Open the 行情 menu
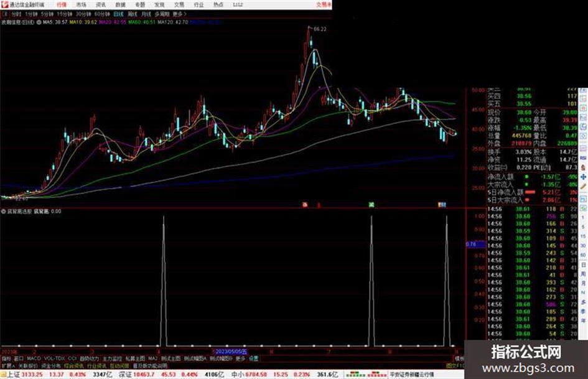 (x=62, y=4)
